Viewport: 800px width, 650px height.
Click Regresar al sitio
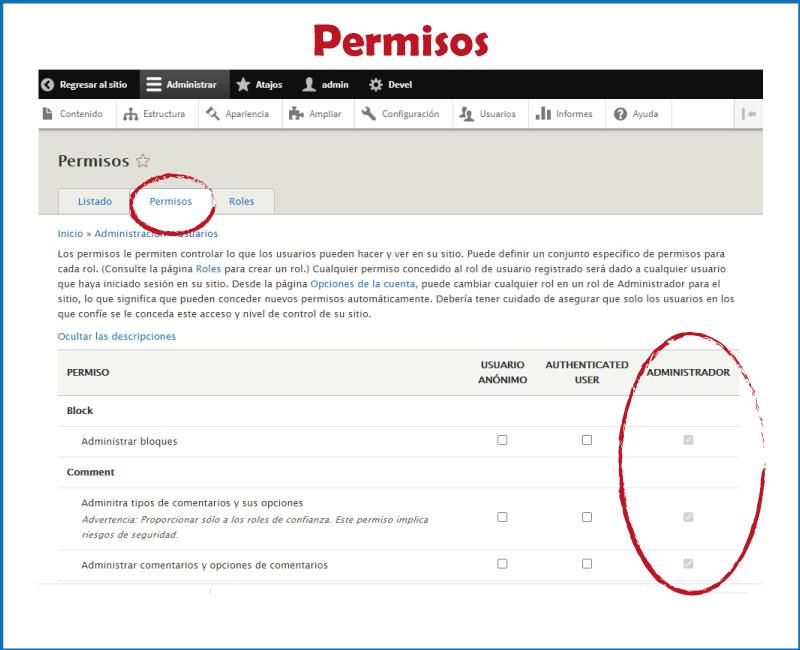(x=85, y=84)
